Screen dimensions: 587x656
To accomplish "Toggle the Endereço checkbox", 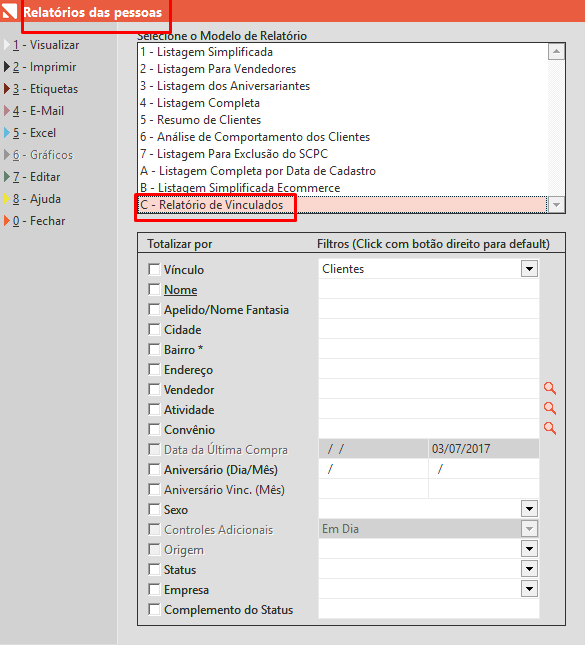I will pos(154,369).
